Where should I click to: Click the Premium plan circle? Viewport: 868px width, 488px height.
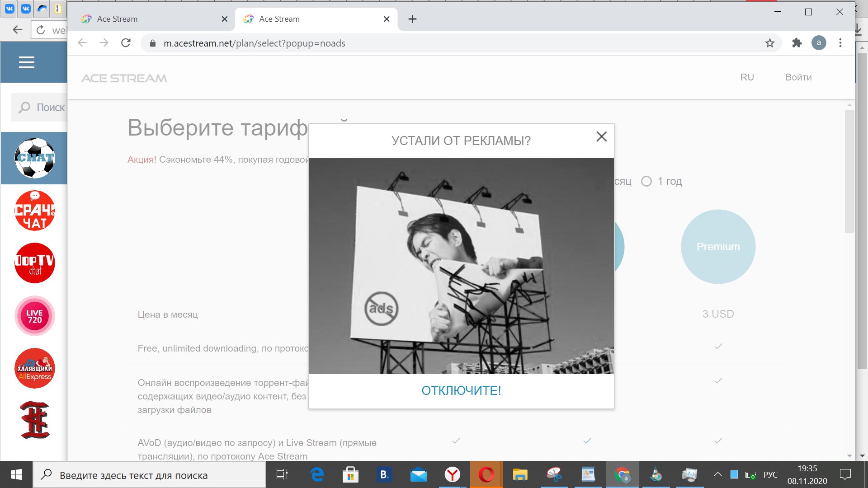pyautogui.click(x=718, y=247)
